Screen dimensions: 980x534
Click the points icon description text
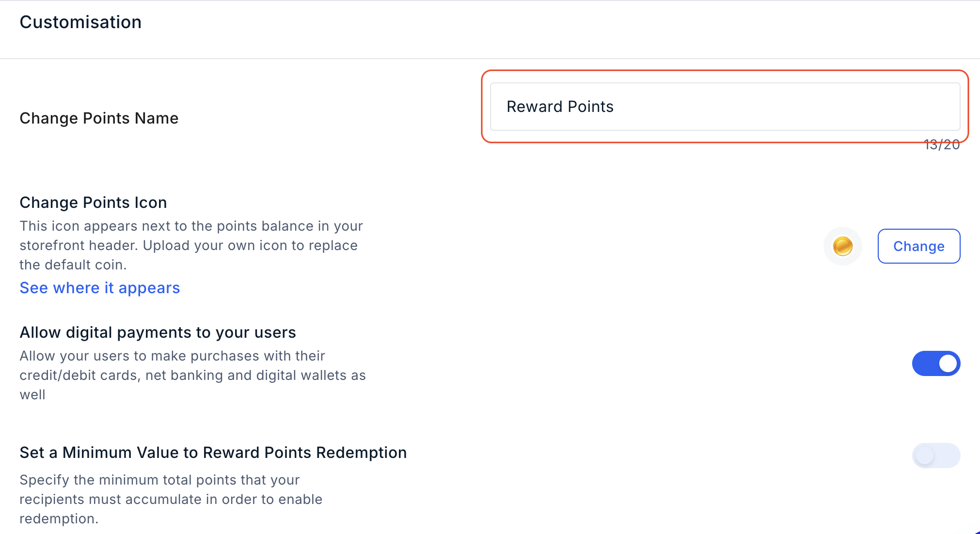(x=191, y=245)
